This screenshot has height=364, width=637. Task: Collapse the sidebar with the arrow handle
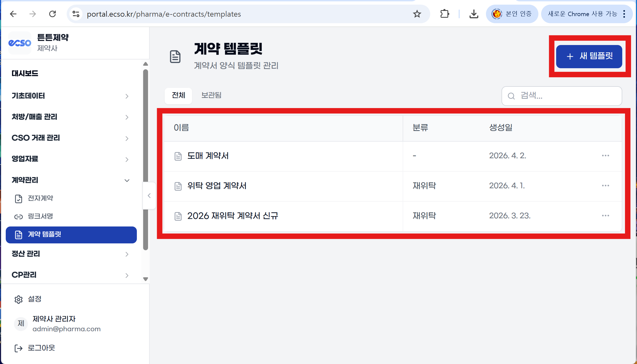point(149,196)
